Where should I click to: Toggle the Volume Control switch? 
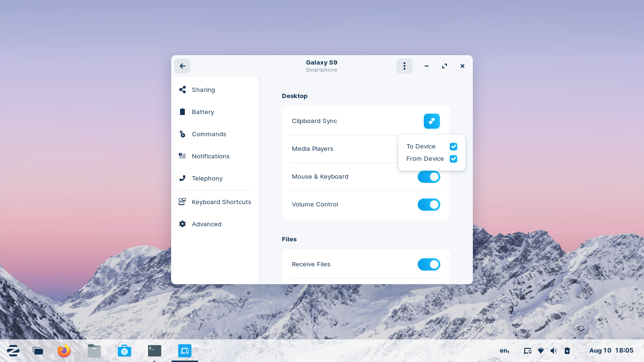pos(429,205)
